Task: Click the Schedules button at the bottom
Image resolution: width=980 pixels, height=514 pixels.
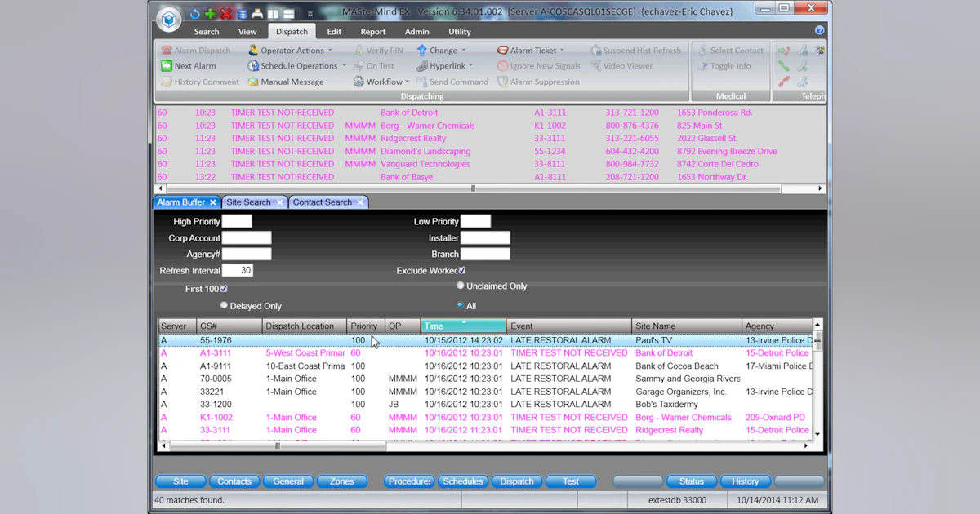Action: [463, 481]
